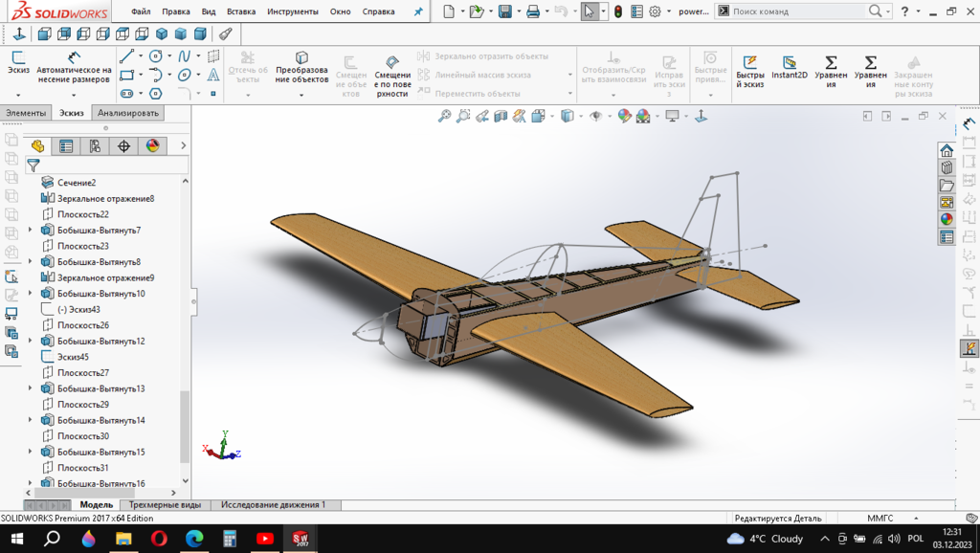Open the Преобразование объектов dropdown arrow
Screen dimensions: 980x553
pos(301,95)
